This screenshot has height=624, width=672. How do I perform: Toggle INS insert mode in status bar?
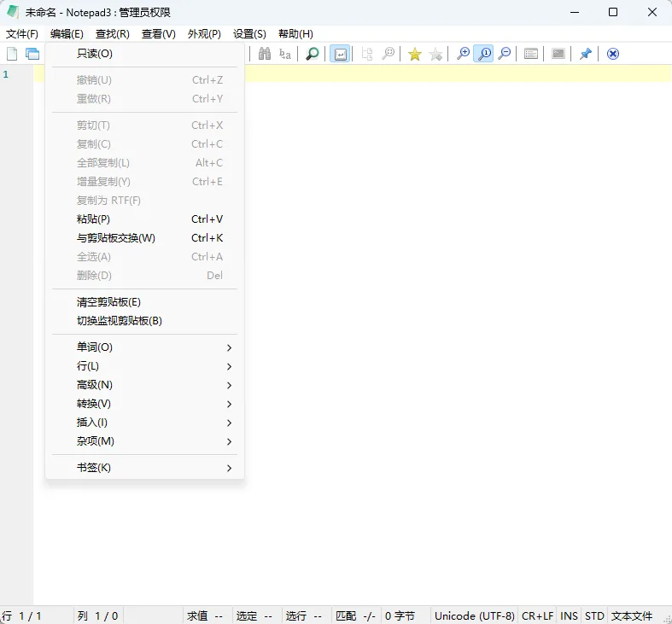pos(570,615)
